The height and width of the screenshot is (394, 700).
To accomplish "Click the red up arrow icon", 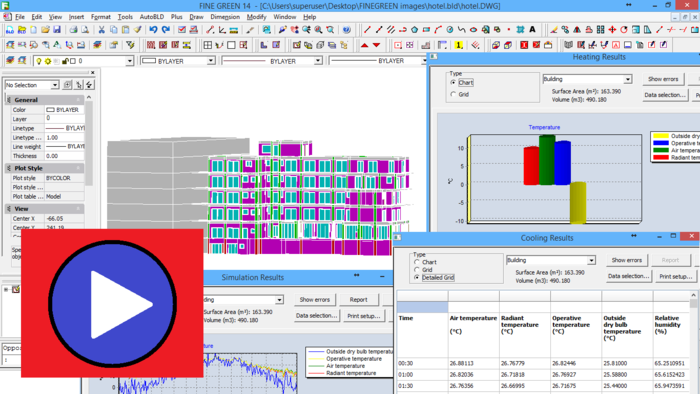I will click(x=364, y=45).
